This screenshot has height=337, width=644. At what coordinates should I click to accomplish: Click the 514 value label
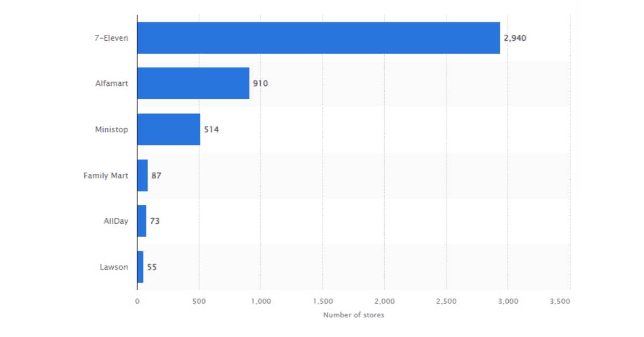[211, 129]
